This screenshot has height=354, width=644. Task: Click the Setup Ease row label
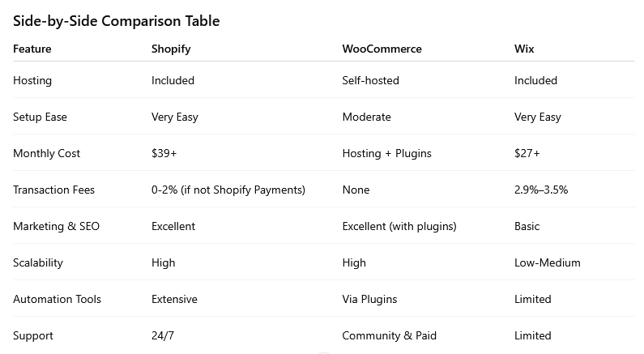point(40,117)
